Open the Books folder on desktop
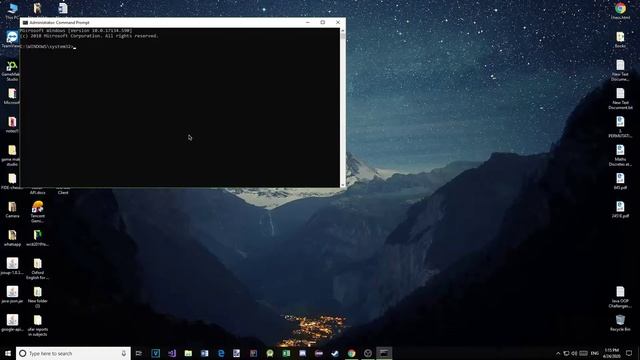This screenshot has height=360, width=640. [x=620, y=40]
